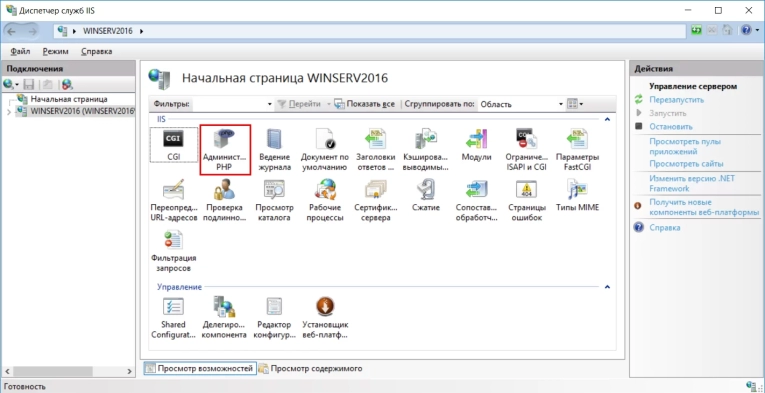Open Сопоставления обработчиков feature
Viewport: 765px width, 393px height.
point(476,200)
